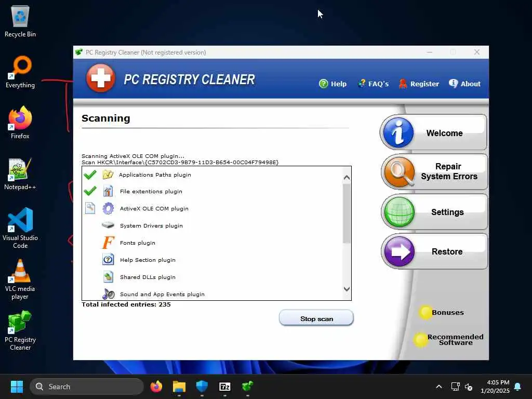Select the Help Section plugin text
Viewport: 532px width, 399px height.
148,260
